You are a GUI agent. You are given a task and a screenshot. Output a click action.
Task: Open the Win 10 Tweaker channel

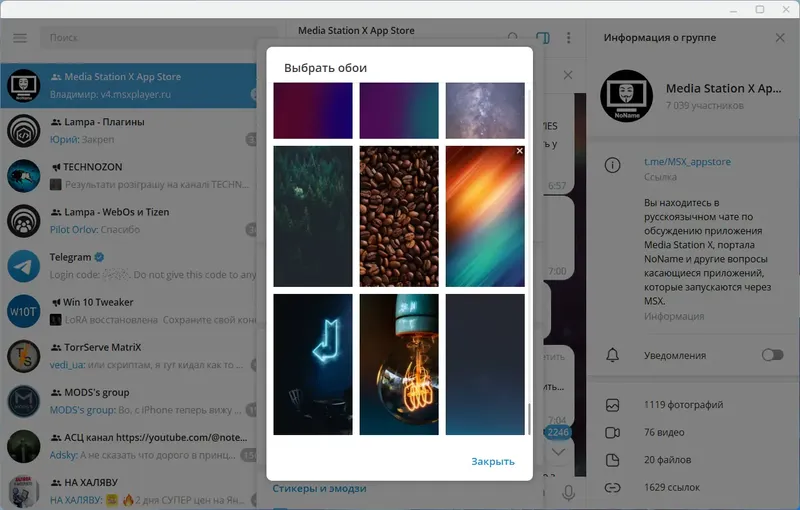pyautogui.click(x=129, y=311)
